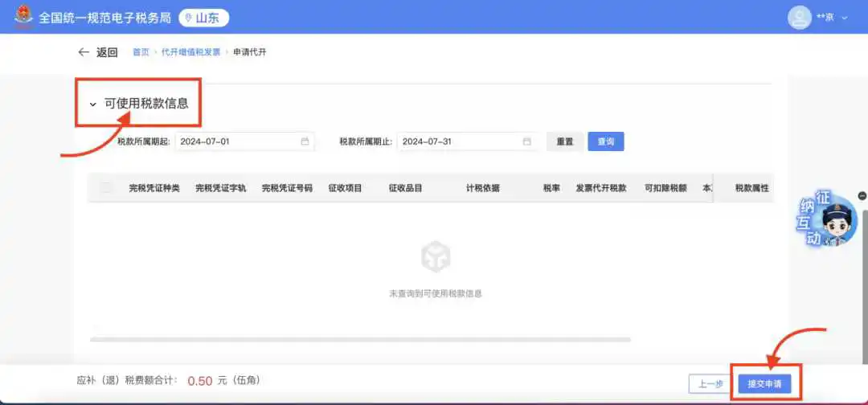Click the 完税凭证种类 column header
This screenshot has height=405, width=868.
click(x=154, y=188)
